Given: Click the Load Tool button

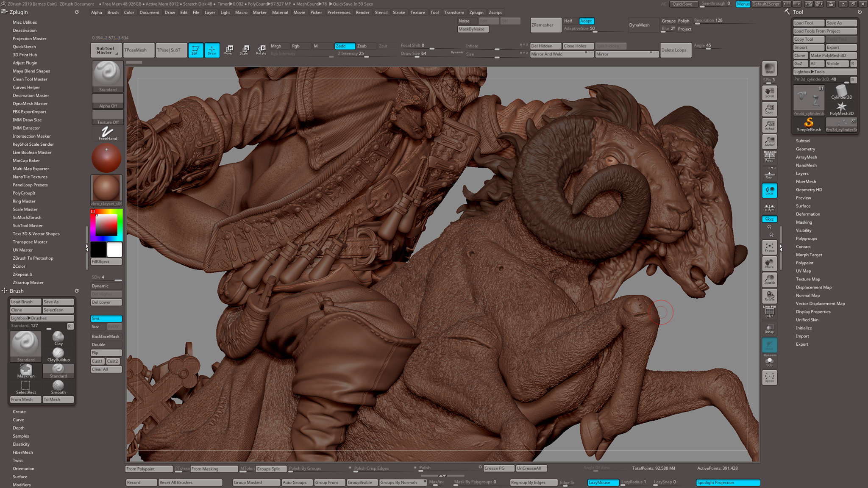Looking at the screenshot, I should 809,23.
